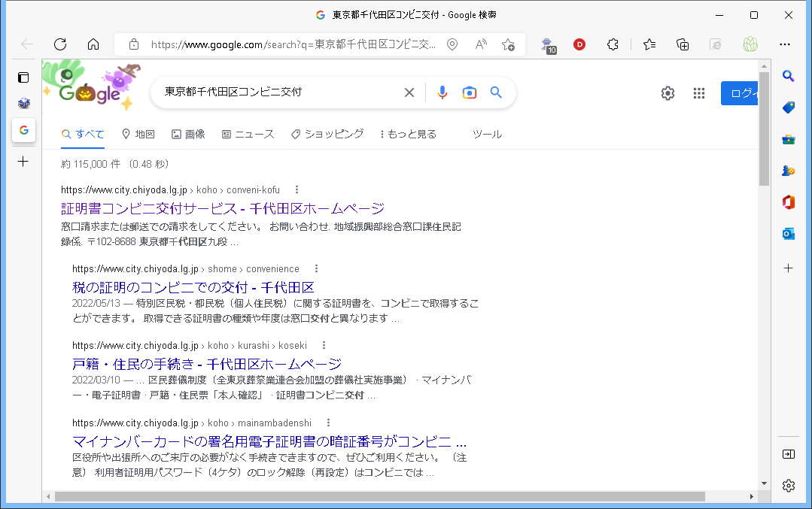Open more options for mainambadenshi result
The width and height of the screenshot is (812, 509).
pos(328,423)
